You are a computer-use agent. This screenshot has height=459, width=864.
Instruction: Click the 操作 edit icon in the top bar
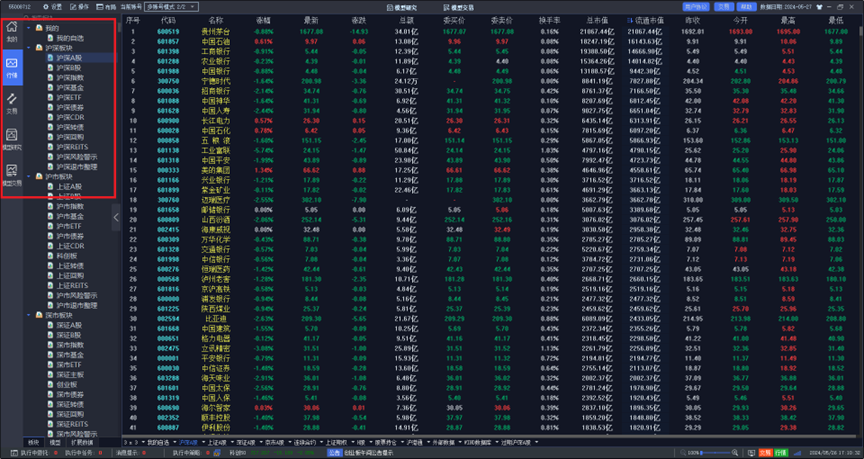73,7
